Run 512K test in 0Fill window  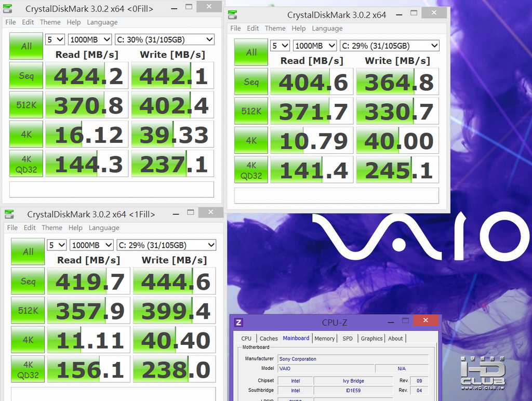pos(26,105)
